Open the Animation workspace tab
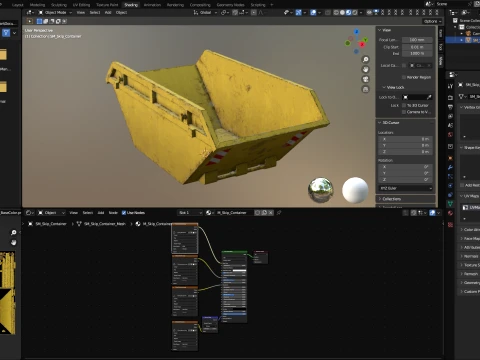 [x=152, y=5]
